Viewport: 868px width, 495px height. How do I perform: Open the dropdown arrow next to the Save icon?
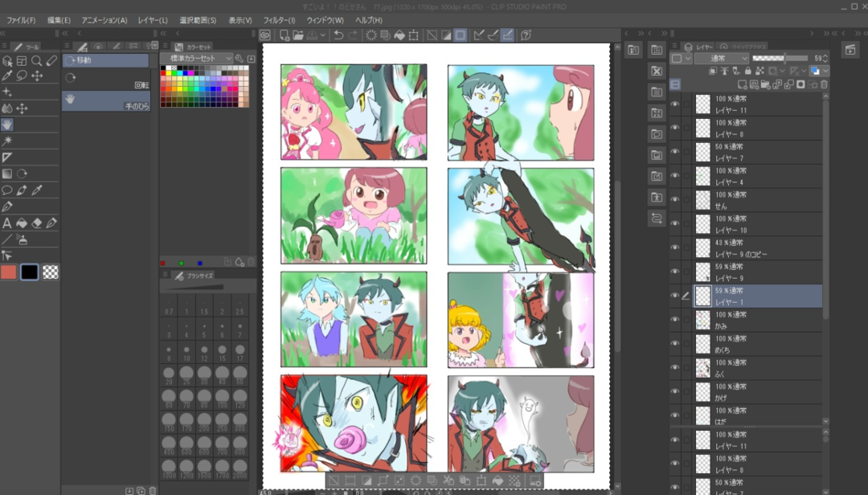[323, 35]
